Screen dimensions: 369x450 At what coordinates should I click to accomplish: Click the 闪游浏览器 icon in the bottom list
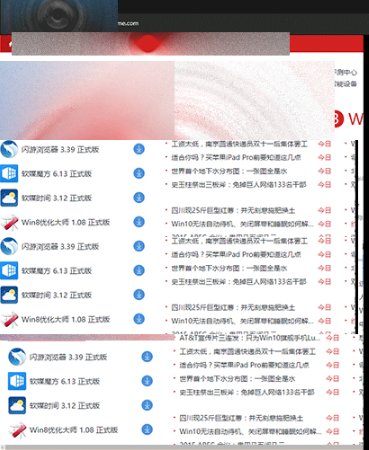pos(17,357)
